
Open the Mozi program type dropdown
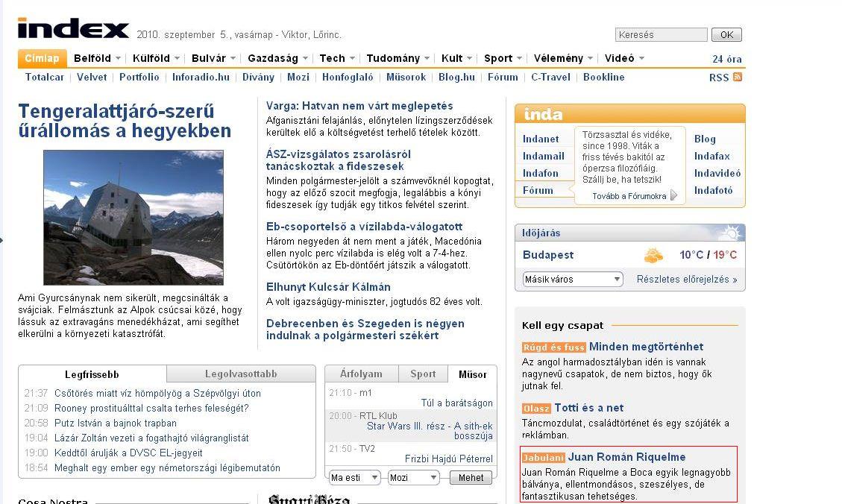coord(413,477)
